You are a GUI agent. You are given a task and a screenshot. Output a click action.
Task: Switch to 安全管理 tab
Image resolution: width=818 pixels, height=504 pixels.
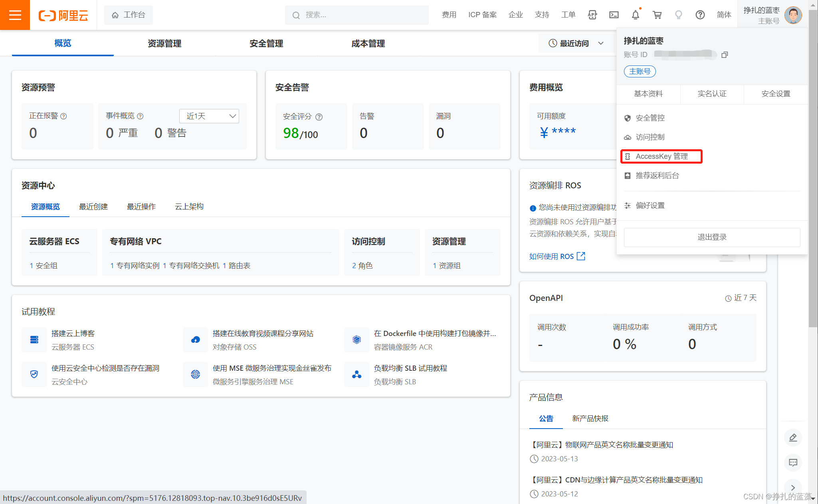pyautogui.click(x=266, y=43)
